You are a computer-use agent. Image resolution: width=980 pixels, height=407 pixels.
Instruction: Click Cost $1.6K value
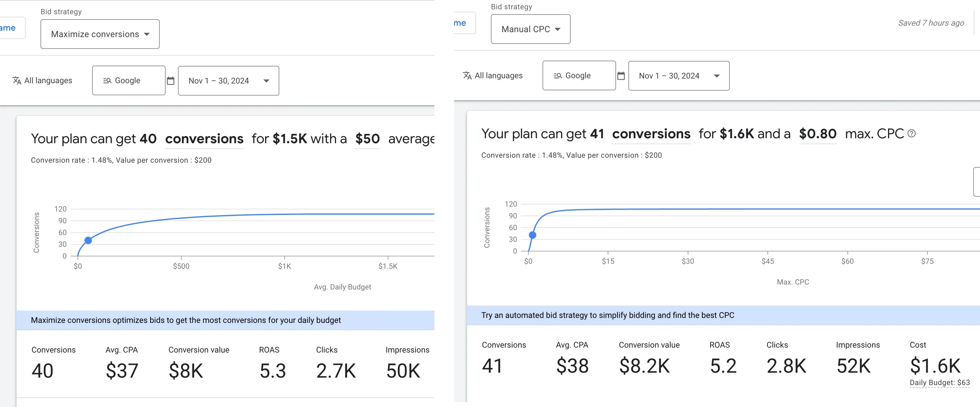pyautogui.click(x=935, y=366)
